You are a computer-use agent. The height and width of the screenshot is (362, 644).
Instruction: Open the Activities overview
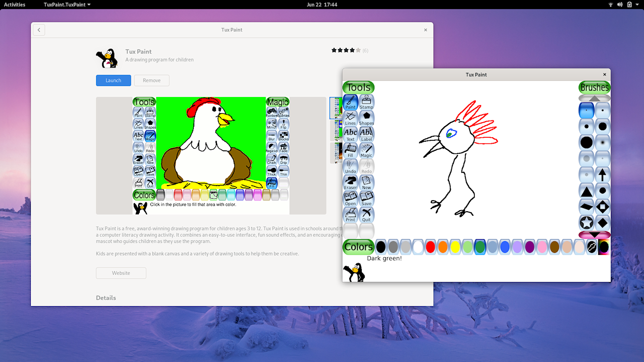[x=15, y=5]
